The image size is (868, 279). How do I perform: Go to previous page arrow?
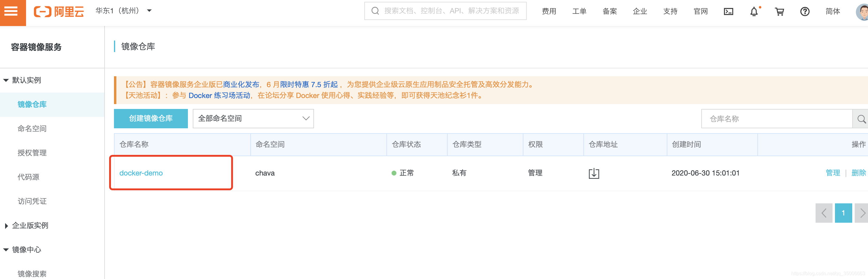click(823, 213)
